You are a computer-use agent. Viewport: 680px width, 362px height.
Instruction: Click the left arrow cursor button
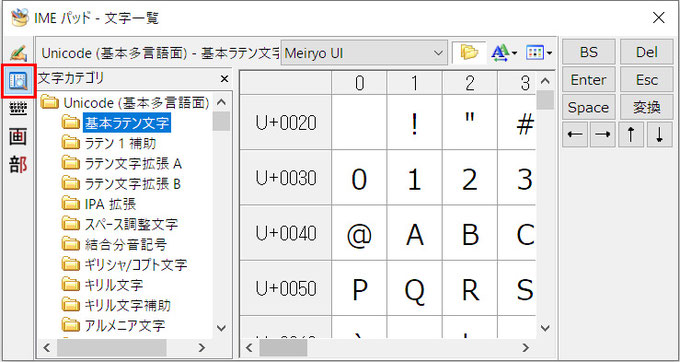575,135
